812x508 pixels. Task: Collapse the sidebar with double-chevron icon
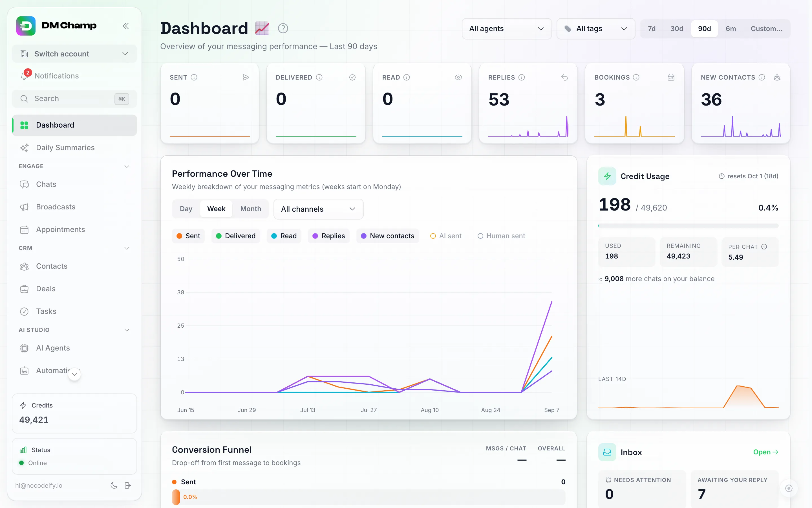[x=126, y=26]
